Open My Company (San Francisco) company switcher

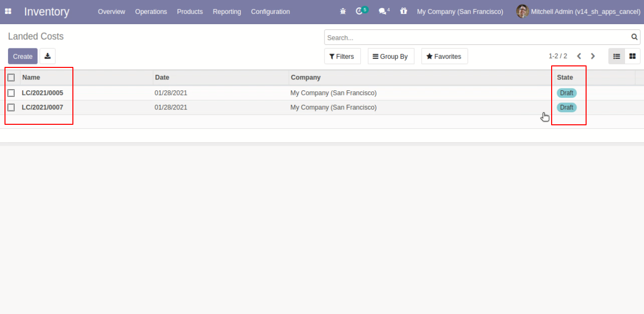tap(460, 11)
